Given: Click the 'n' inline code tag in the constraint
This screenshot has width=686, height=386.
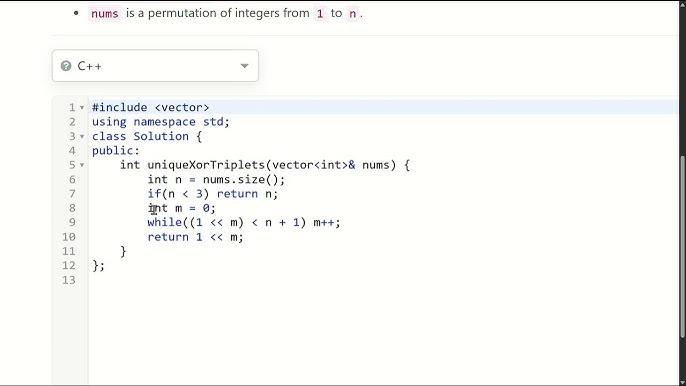Looking at the screenshot, I should (x=352, y=14).
